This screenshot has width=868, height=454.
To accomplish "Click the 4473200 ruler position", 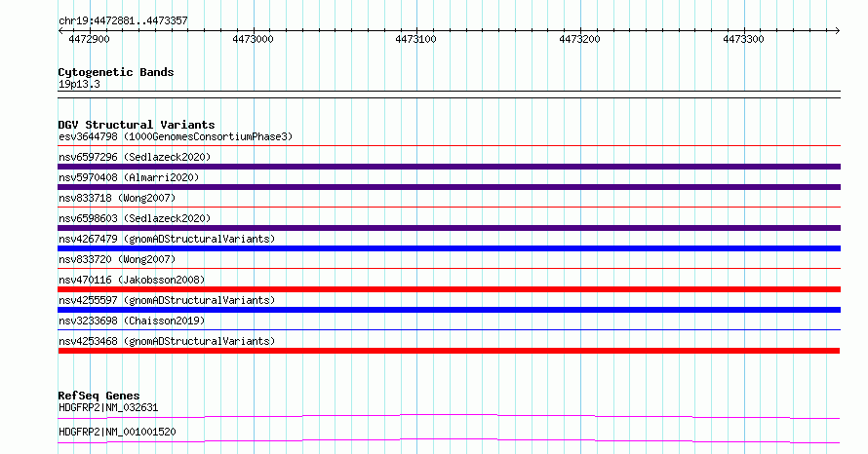I will [579, 39].
